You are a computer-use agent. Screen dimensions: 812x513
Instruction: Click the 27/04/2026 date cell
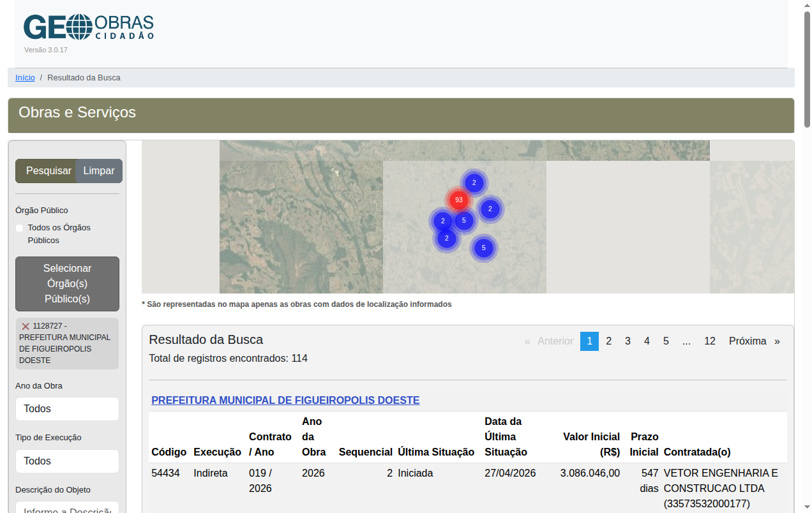point(510,473)
